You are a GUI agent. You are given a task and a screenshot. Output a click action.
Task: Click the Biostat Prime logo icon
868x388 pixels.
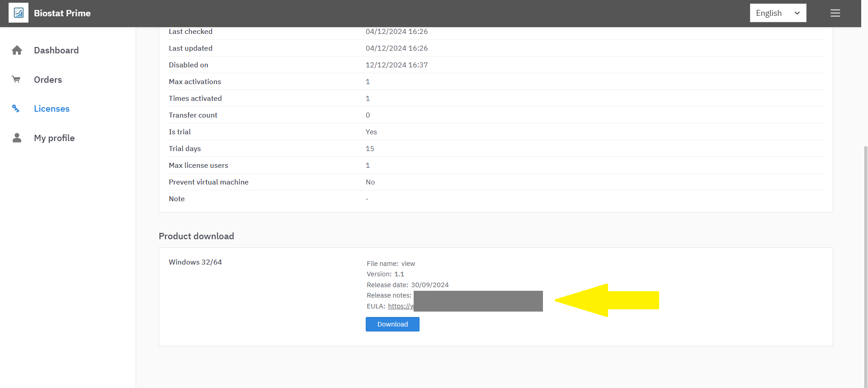[x=19, y=13]
